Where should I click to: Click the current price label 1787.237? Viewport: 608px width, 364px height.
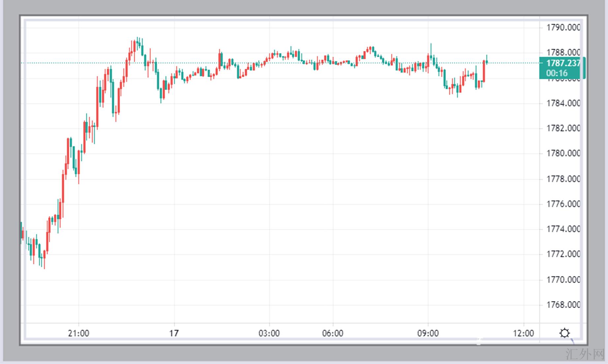tap(563, 63)
